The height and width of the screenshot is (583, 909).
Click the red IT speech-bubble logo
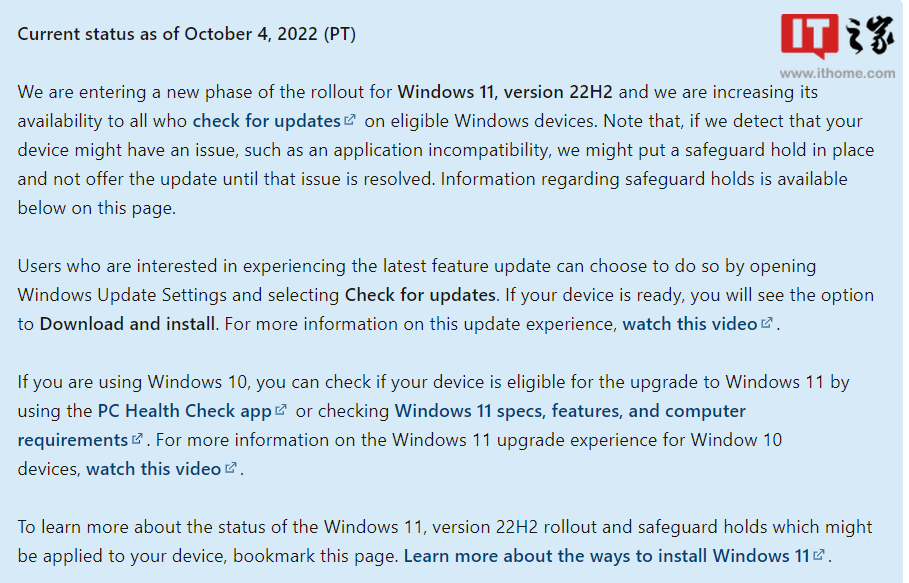(x=809, y=36)
